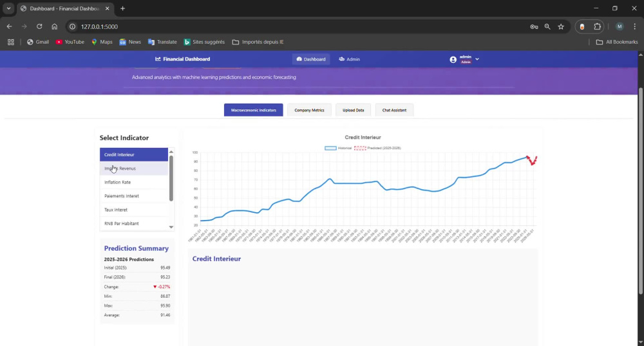
Task: Click the Financial Dashboard logo
Action: 183,59
